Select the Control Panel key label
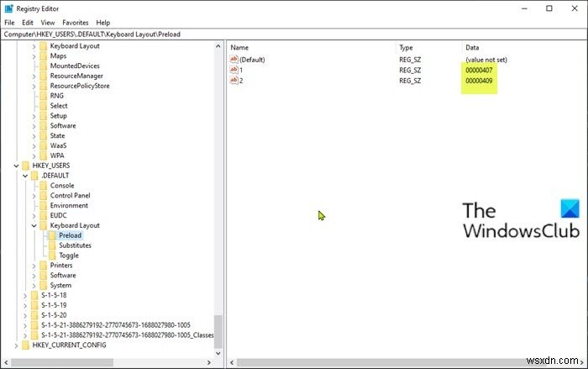Screen dimensions: 588x369 [x=70, y=195]
